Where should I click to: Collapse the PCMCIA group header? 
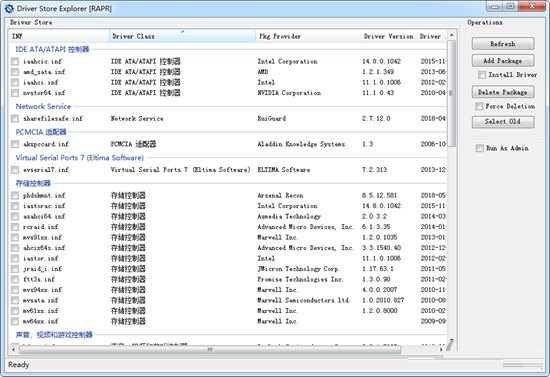41,132
